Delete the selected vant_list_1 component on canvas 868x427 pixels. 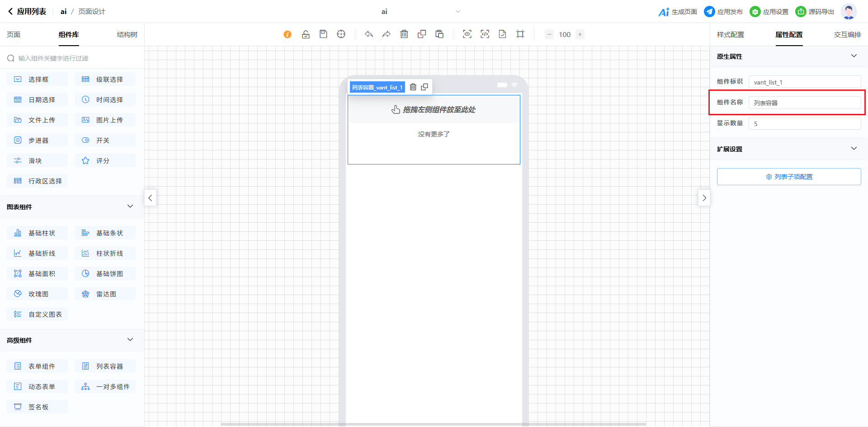[413, 87]
